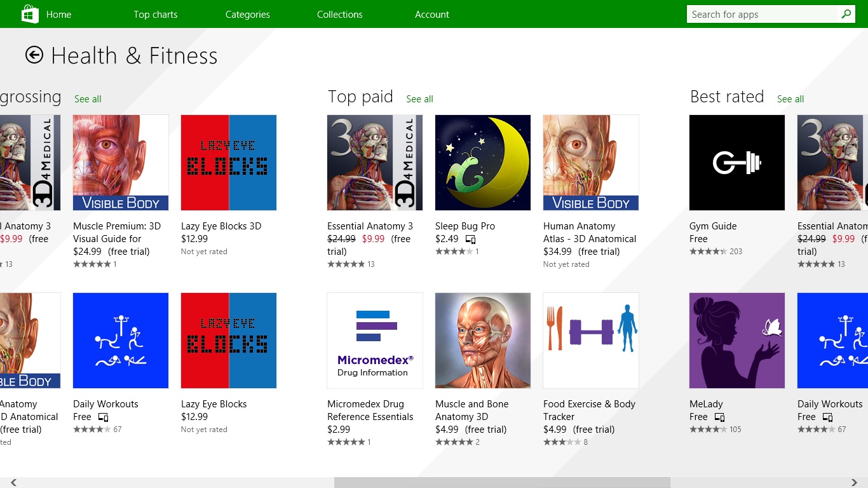The height and width of the screenshot is (488, 868).
Task: Click the left scroll arrow at bottom
Action: click(x=13, y=483)
